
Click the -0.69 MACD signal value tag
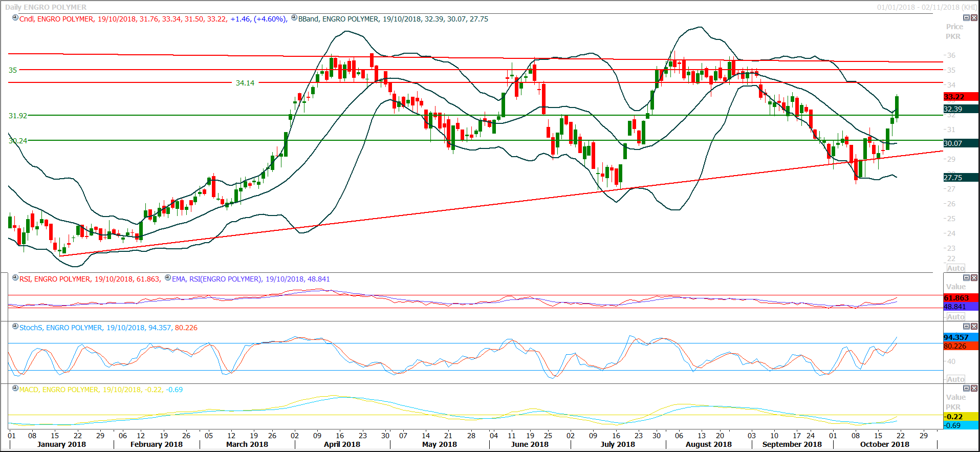(961, 425)
